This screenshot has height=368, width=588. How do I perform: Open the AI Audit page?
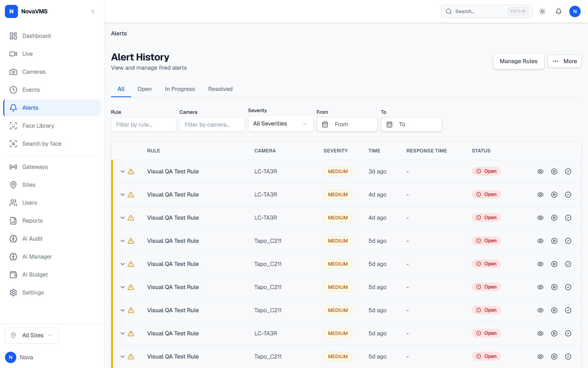(x=52, y=239)
